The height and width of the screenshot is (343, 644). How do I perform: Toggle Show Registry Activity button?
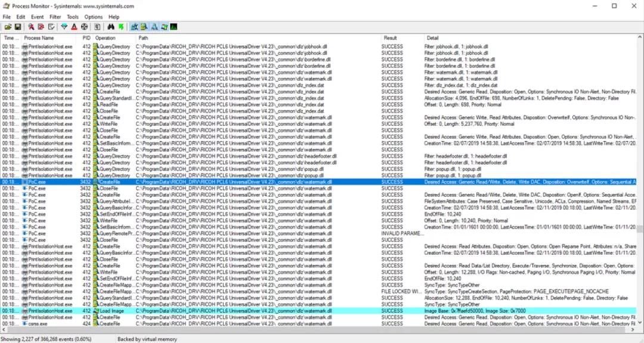134,27
